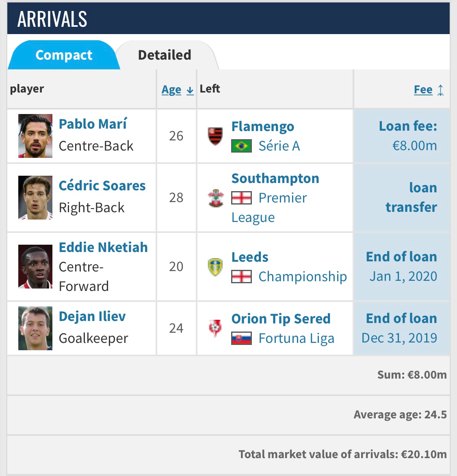This screenshot has width=457, height=476.
Task: Click the Orion Tip Sered crest icon
Action: (215, 328)
